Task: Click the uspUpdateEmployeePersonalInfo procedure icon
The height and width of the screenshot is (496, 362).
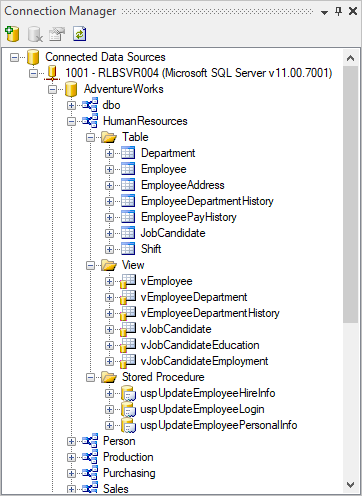Action: pos(128,425)
